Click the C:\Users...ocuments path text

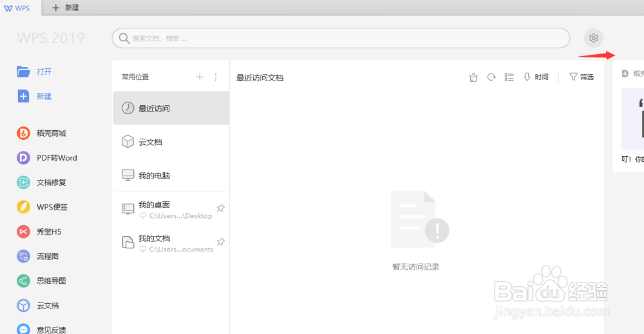[181, 250]
